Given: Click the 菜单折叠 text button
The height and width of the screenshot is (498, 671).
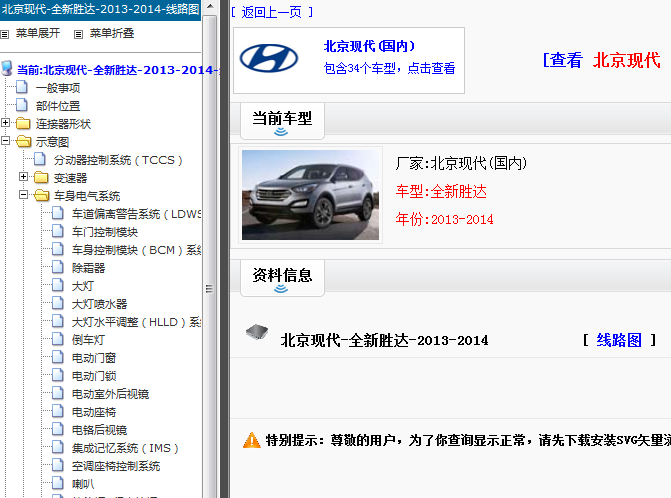Looking at the screenshot, I should (x=112, y=33).
